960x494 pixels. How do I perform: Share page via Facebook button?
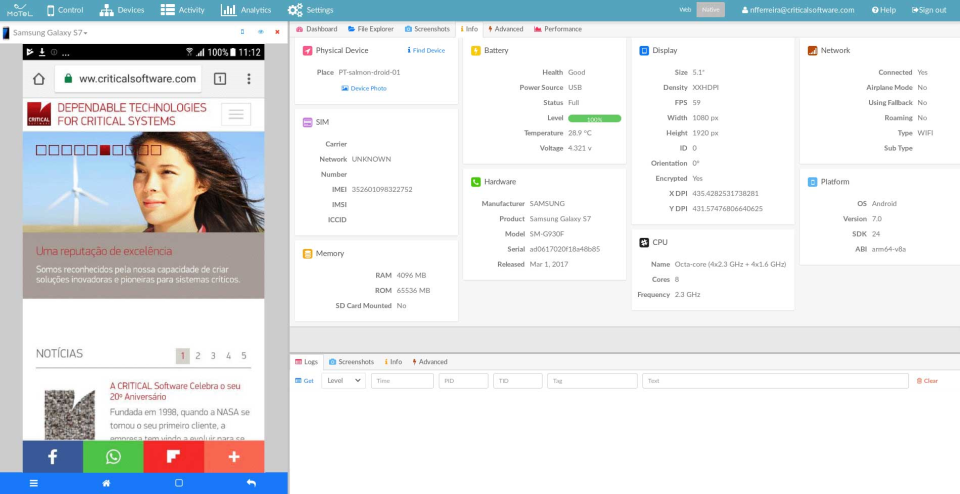(53, 457)
